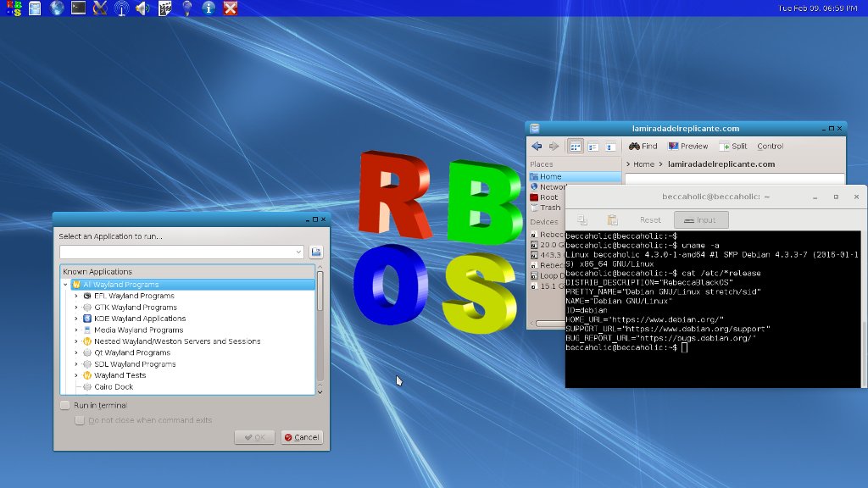Open the clapperboard media panel icon
Image resolution: width=868 pixels, height=488 pixels.
[165, 8]
